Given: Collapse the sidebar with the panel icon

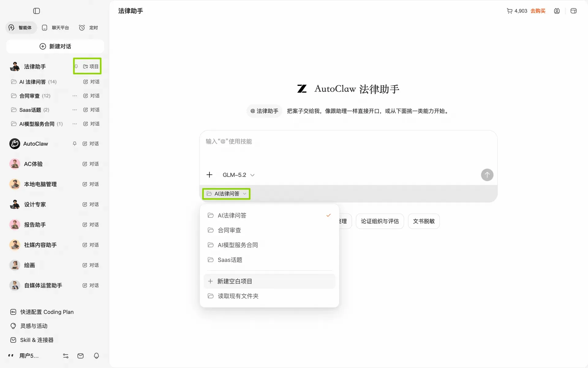Looking at the screenshot, I should tap(36, 11).
